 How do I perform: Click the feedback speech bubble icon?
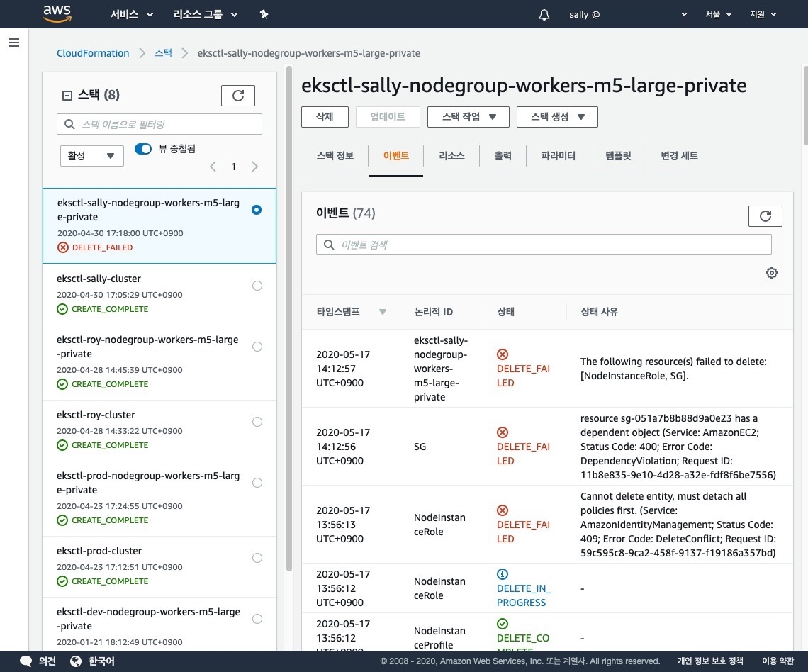pos(26,661)
